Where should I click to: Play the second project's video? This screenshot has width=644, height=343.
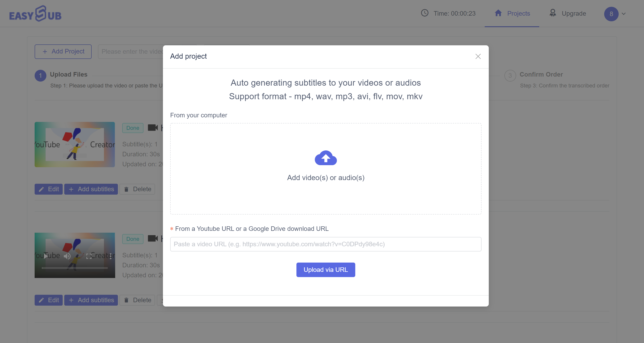click(x=45, y=256)
